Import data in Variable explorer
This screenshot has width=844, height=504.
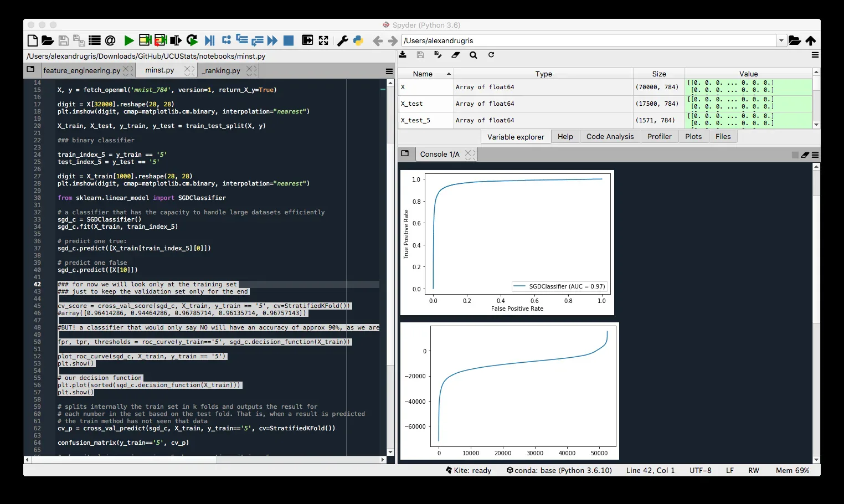[403, 55]
